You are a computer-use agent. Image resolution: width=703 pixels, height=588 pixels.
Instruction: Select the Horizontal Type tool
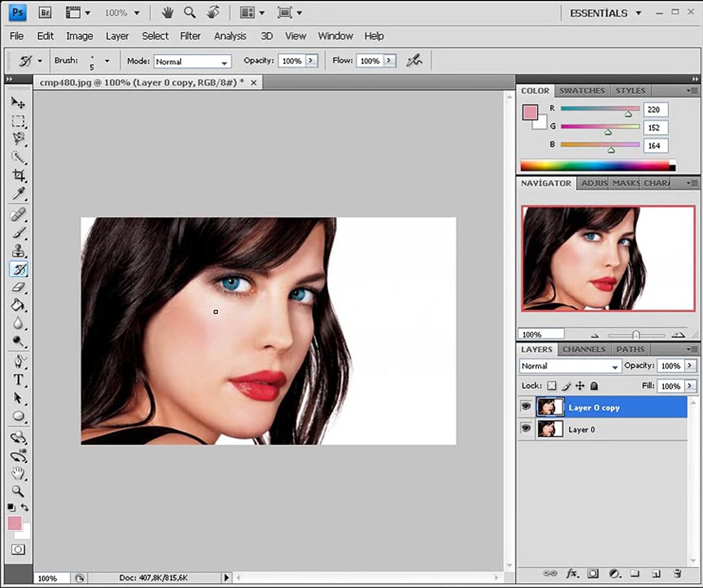point(19,379)
